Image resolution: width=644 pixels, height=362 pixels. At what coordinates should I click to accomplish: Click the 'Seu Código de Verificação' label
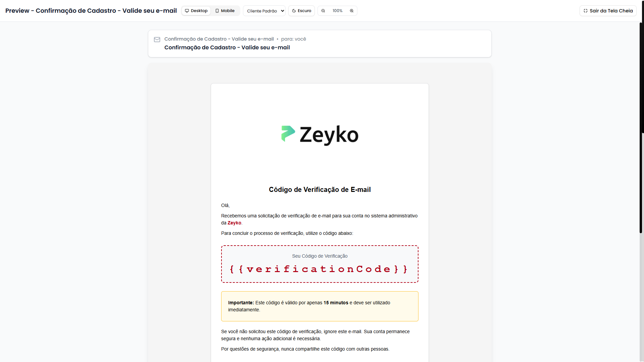click(319, 256)
